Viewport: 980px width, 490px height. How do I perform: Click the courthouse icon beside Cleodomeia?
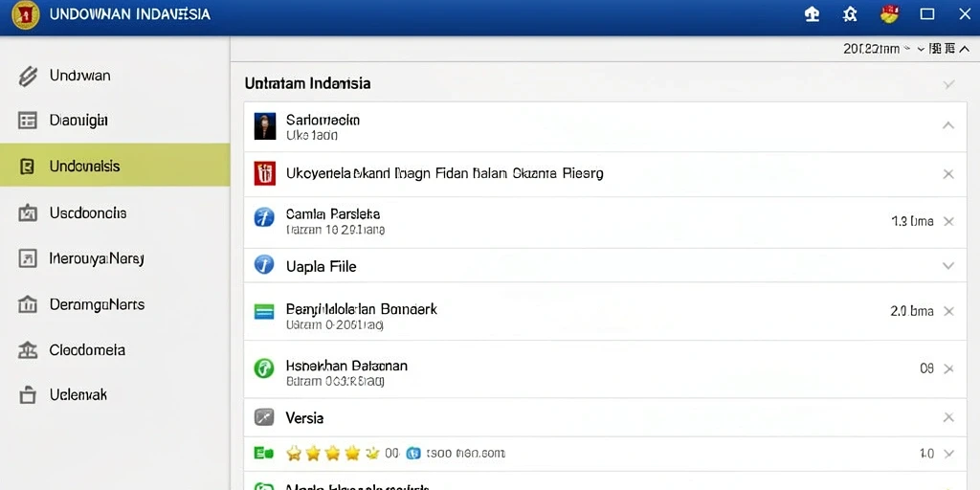[28, 350]
